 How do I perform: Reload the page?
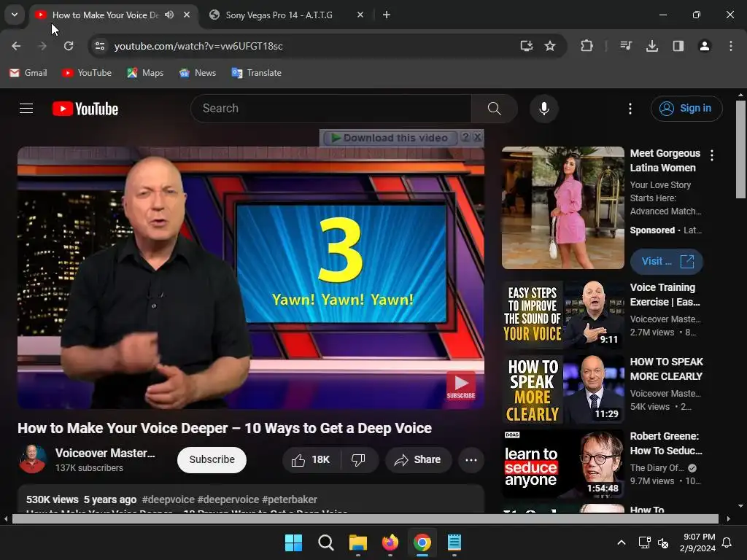pos(69,46)
